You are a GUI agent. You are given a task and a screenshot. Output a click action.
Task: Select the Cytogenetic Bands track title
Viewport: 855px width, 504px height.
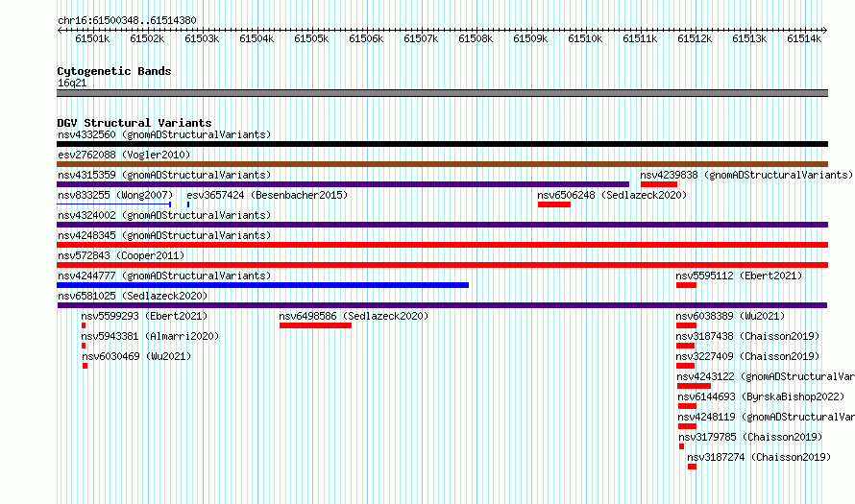pos(114,71)
